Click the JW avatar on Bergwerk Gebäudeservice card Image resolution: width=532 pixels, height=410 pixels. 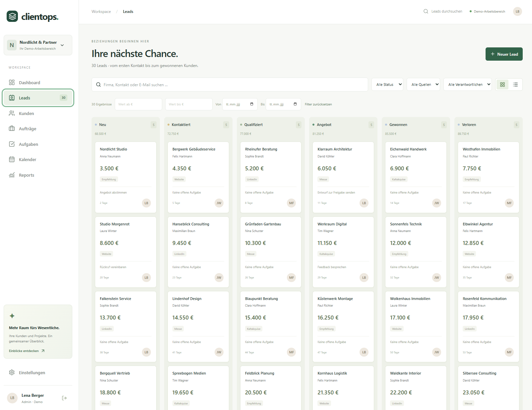[219, 203]
